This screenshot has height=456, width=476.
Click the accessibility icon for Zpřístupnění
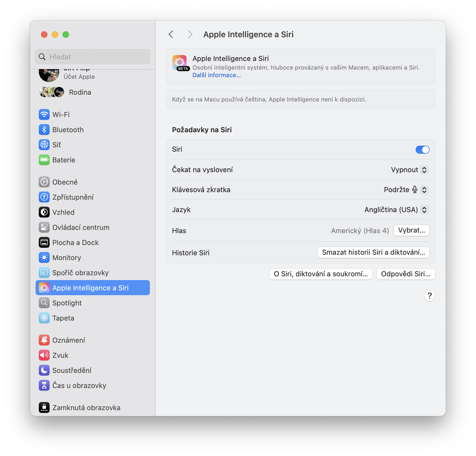(44, 197)
